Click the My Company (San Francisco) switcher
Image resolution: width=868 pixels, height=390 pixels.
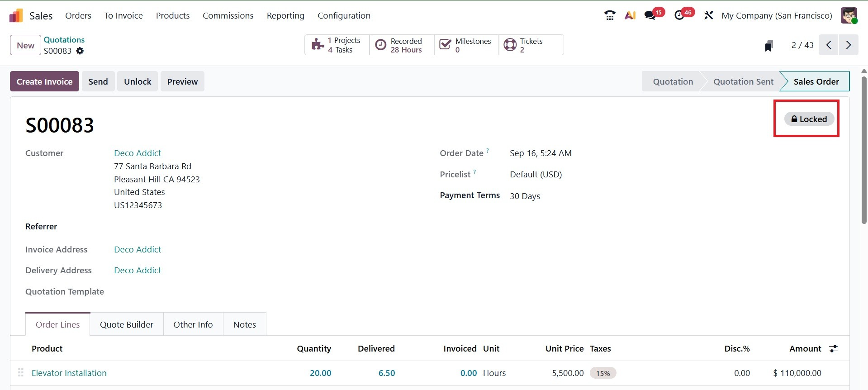click(777, 15)
